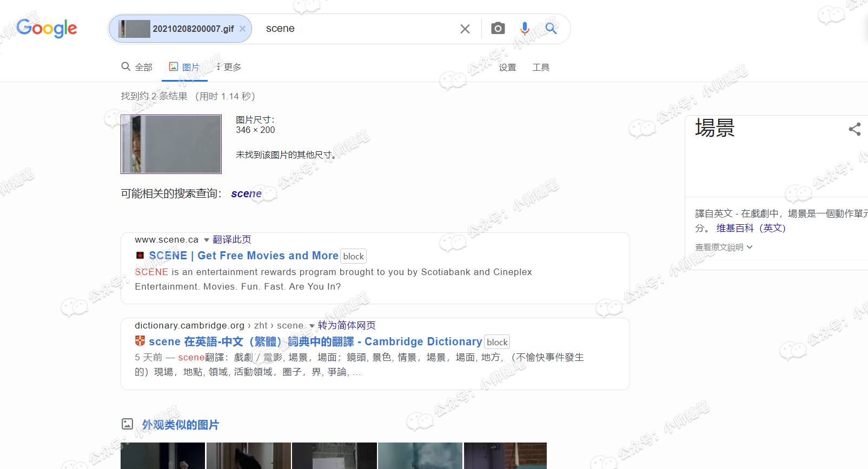Click the image icon beside 外观类似的图片
The height and width of the screenshot is (469, 868).
[127, 424]
